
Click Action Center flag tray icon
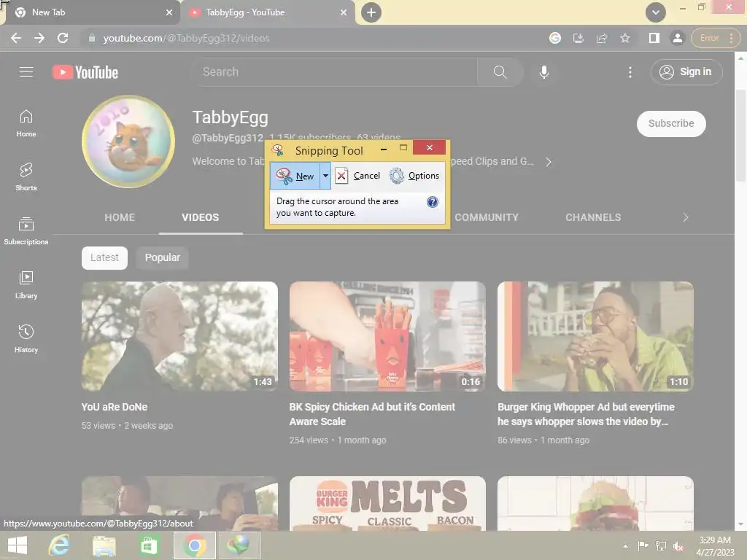point(643,546)
